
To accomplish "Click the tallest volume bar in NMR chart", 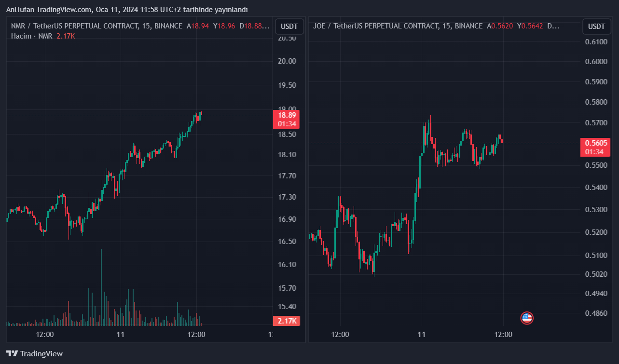I will [x=101, y=287].
